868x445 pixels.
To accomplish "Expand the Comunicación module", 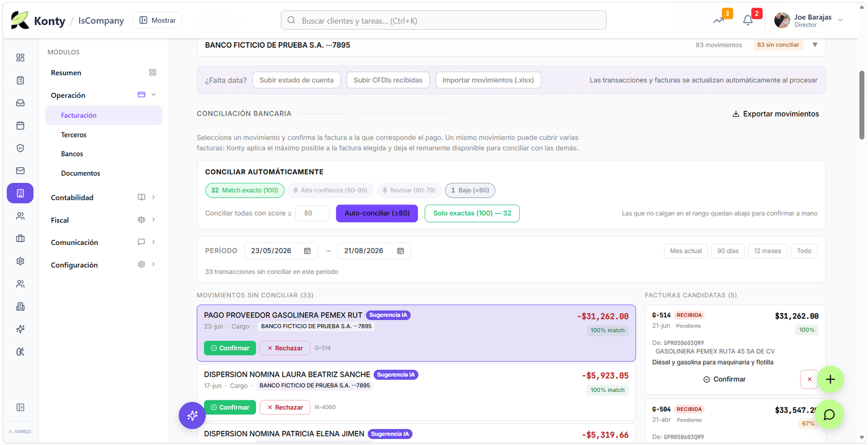I will pos(154,242).
